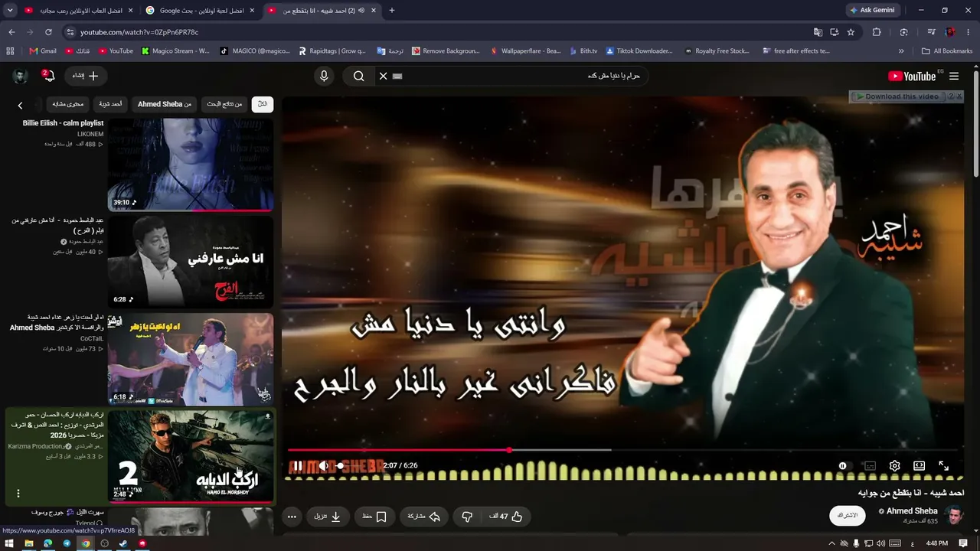Open the اه لو لعبت يا زهر thumbnail
The image size is (980, 551).
191,359
